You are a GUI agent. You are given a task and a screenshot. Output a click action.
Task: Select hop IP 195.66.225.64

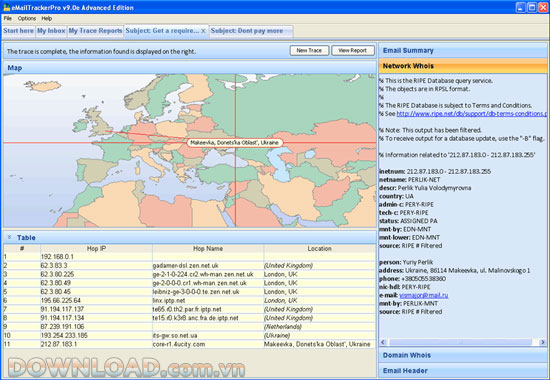[61, 301]
